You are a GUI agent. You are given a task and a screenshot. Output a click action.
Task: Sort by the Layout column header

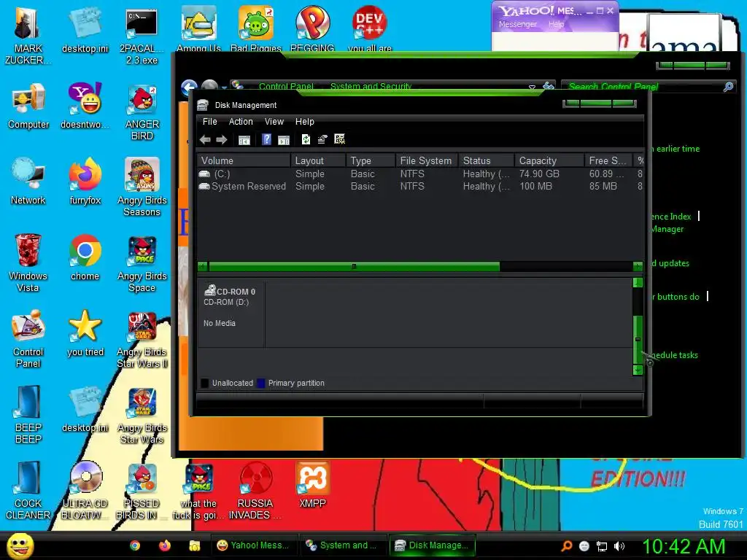coord(318,160)
